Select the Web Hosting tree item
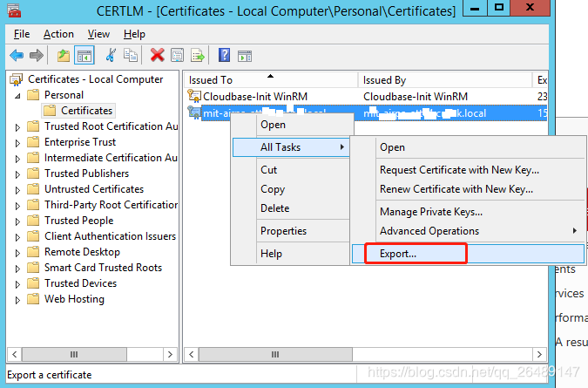 click(74, 299)
